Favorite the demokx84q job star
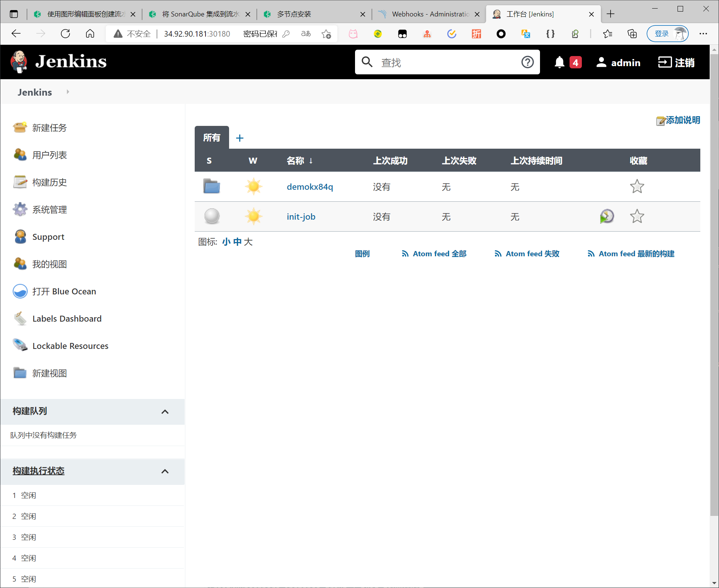This screenshot has height=588, width=719. point(637,186)
